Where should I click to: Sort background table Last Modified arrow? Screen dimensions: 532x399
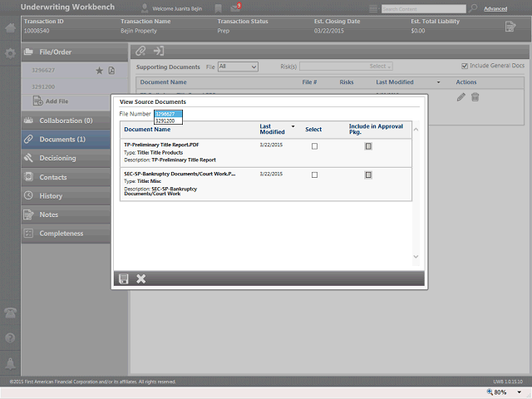click(x=438, y=82)
